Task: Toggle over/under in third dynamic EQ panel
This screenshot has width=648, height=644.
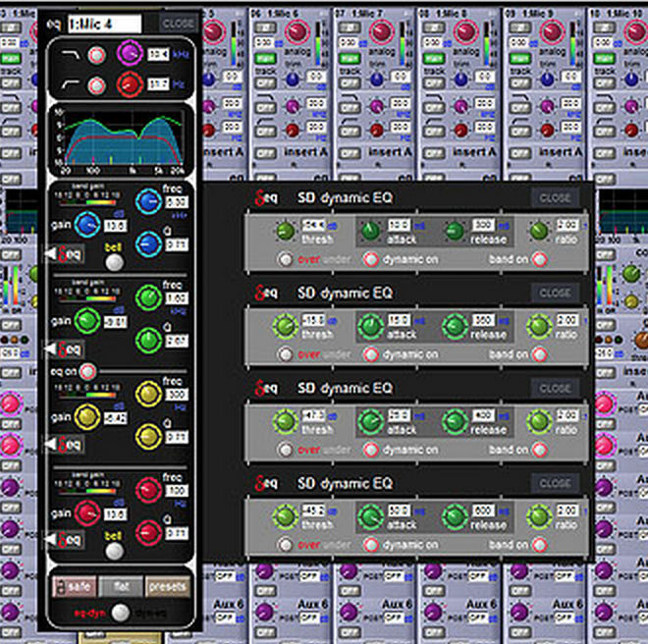Action: pyautogui.click(x=285, y=450)
